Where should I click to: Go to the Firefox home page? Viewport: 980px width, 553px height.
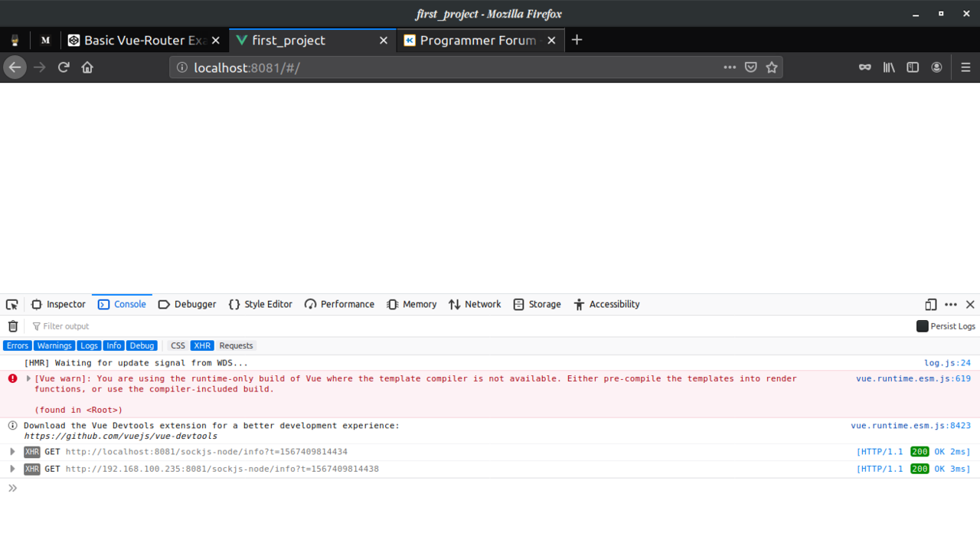click(87, 67)
